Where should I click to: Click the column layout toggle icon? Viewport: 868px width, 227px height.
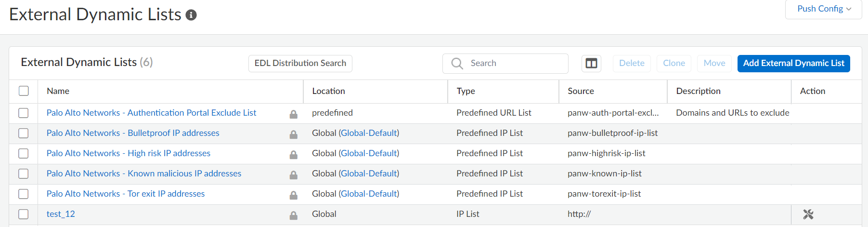pyautogui.click(x=591, y=63)
